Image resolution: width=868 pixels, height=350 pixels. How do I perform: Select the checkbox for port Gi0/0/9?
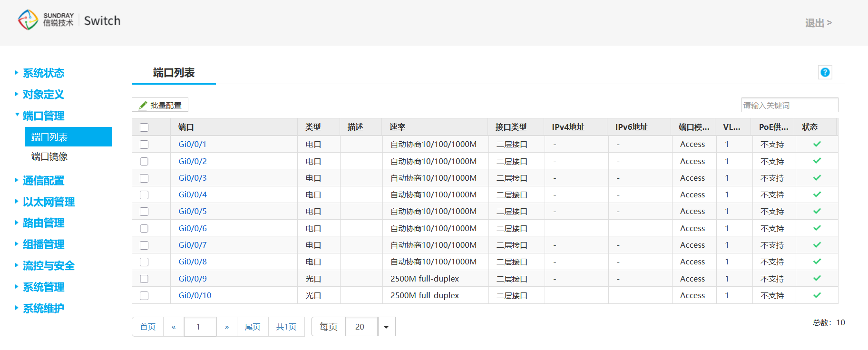coord(144,279)
